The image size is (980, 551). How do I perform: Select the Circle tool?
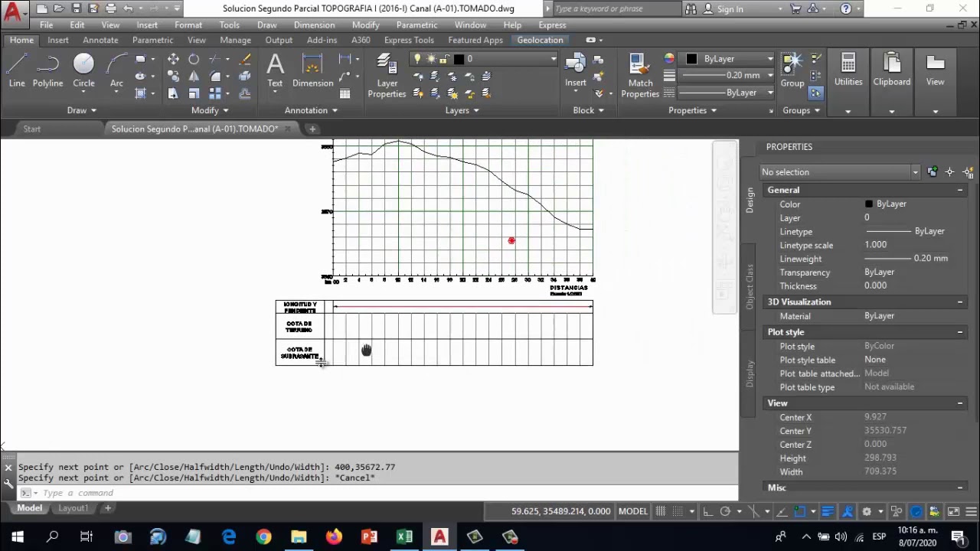point(83,71)
